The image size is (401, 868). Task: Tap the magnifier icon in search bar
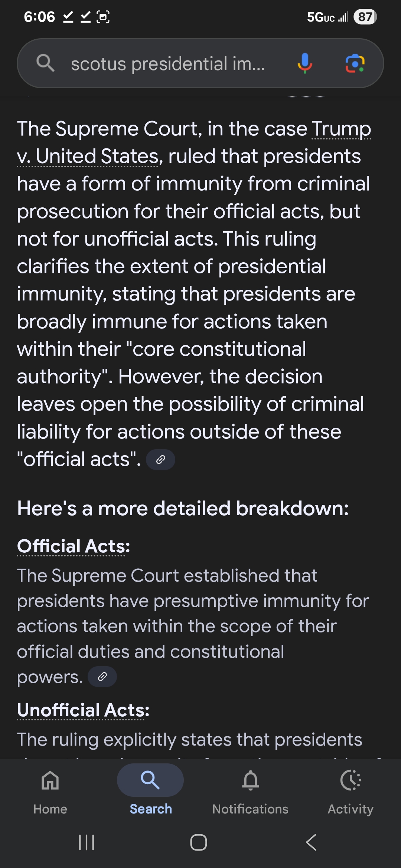(45, 63)
